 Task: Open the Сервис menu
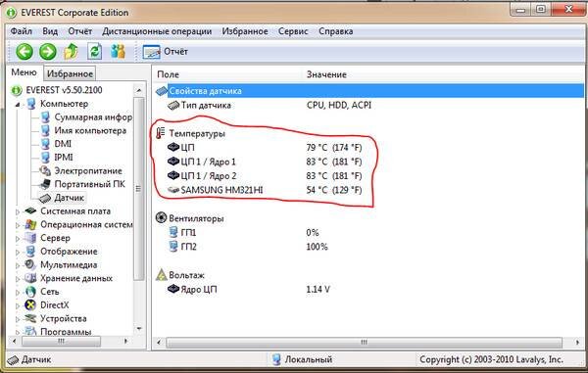(293, 31)
